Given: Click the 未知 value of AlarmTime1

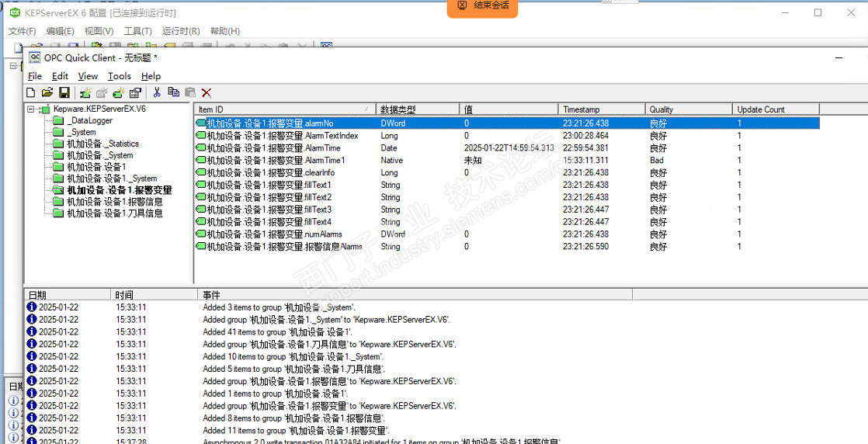Looking at the screenshot, I should (474, 160).
